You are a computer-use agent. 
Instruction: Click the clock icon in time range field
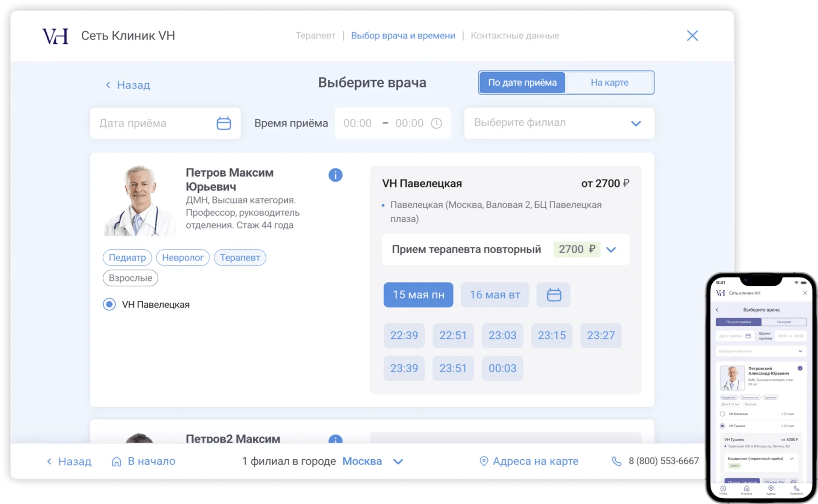(436, 123)
